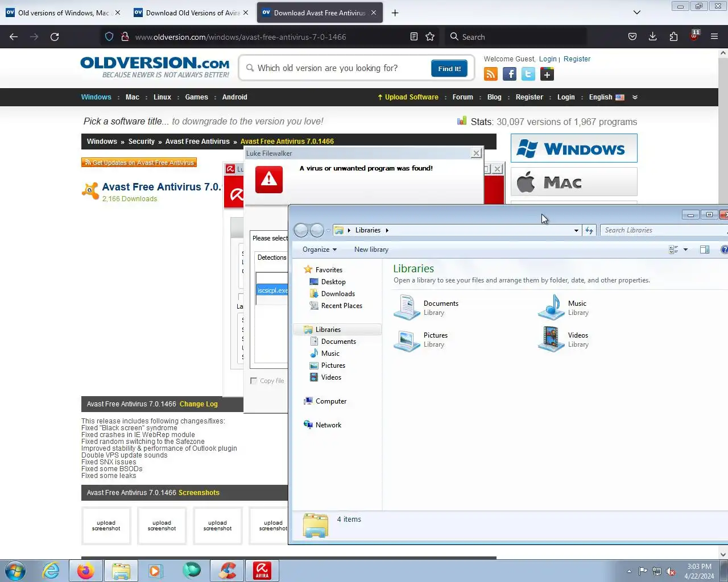Open the Mac menu item in nav bar
The width and height of the screenshot is (728, 582).
[133, 97]
